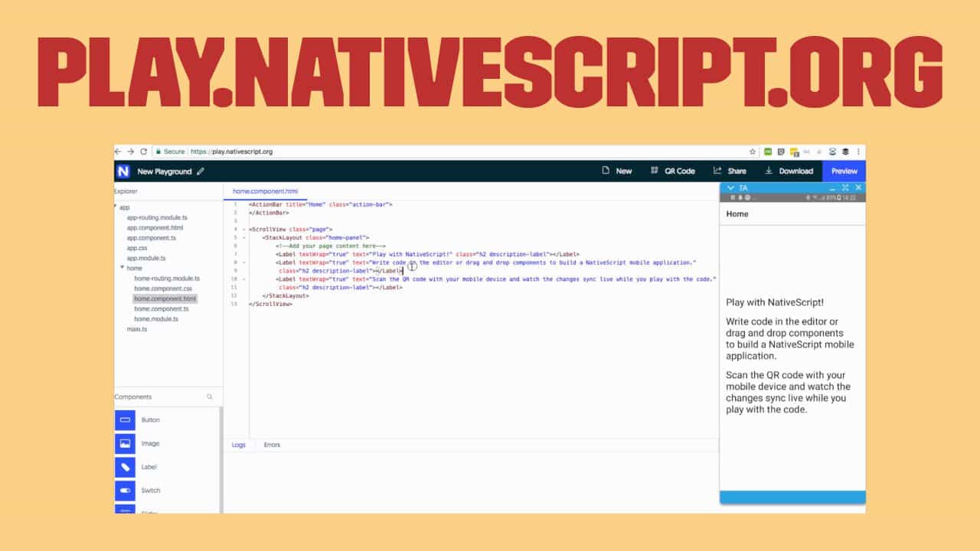Collapse the home folder in Explorer

tap(122, 268)
